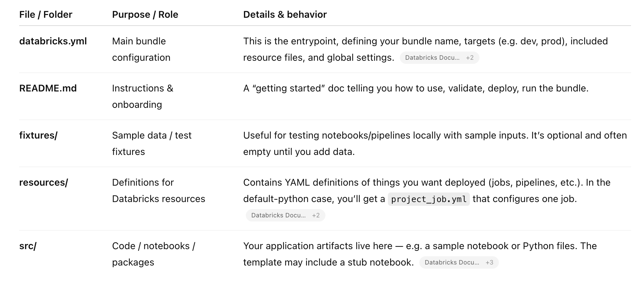Select the databricks.yml file name cell
The width and height of the screenshot is (644, 286).
tap(53, 41)
